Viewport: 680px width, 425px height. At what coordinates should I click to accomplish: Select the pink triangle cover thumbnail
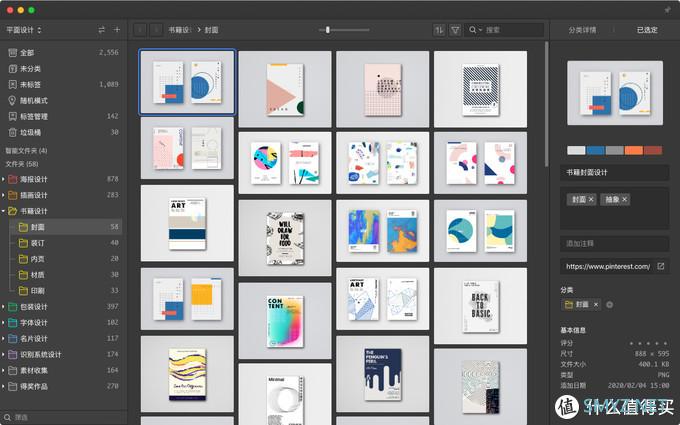point(285,89)
